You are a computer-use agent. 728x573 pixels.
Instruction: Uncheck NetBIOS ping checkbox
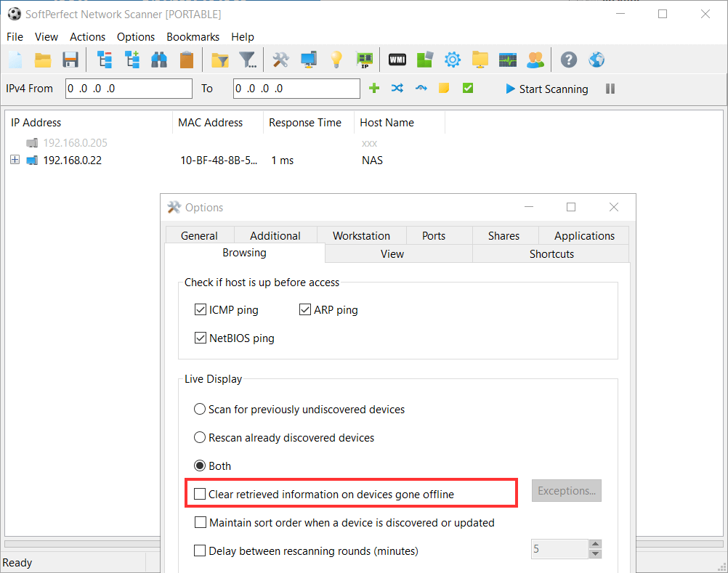click(200, 338)
